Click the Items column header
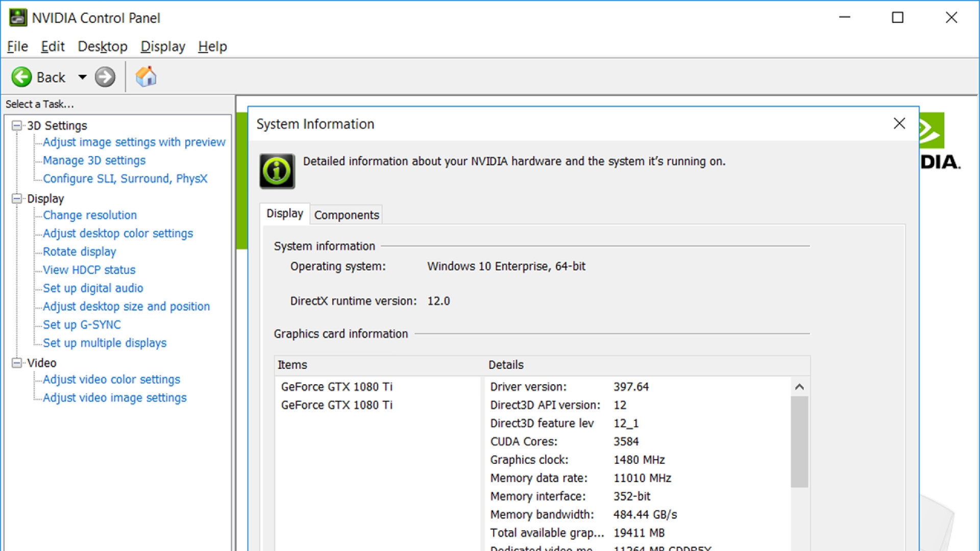This screenshot has height=551, width=980. click(379, 365)
